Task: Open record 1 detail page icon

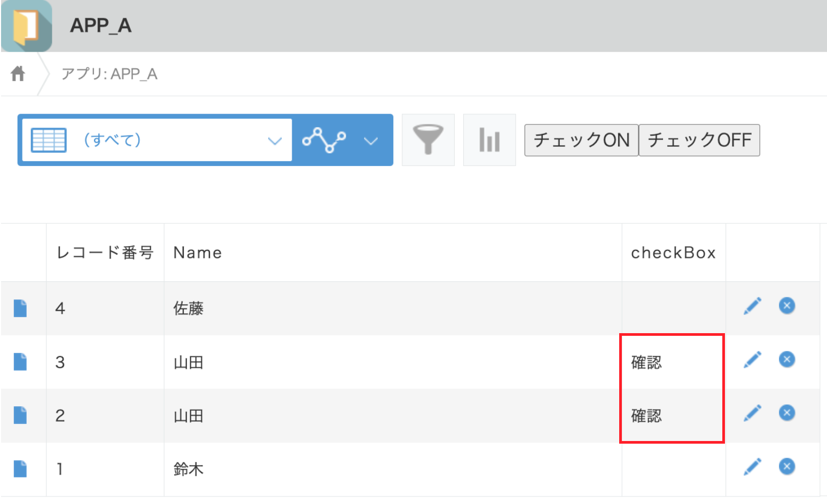Action: [20, 468]
